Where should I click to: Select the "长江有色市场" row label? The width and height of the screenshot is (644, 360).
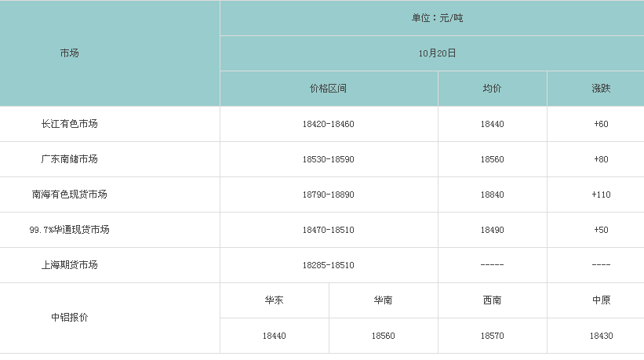(70, 124)
